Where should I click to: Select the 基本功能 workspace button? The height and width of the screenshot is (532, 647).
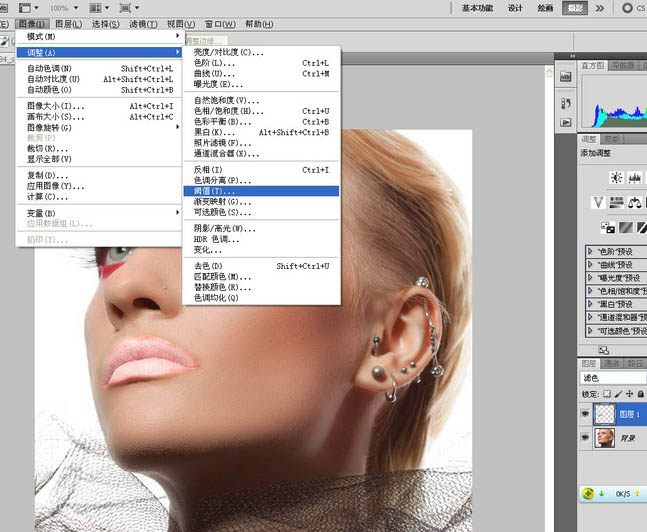(x=477, y=8)
